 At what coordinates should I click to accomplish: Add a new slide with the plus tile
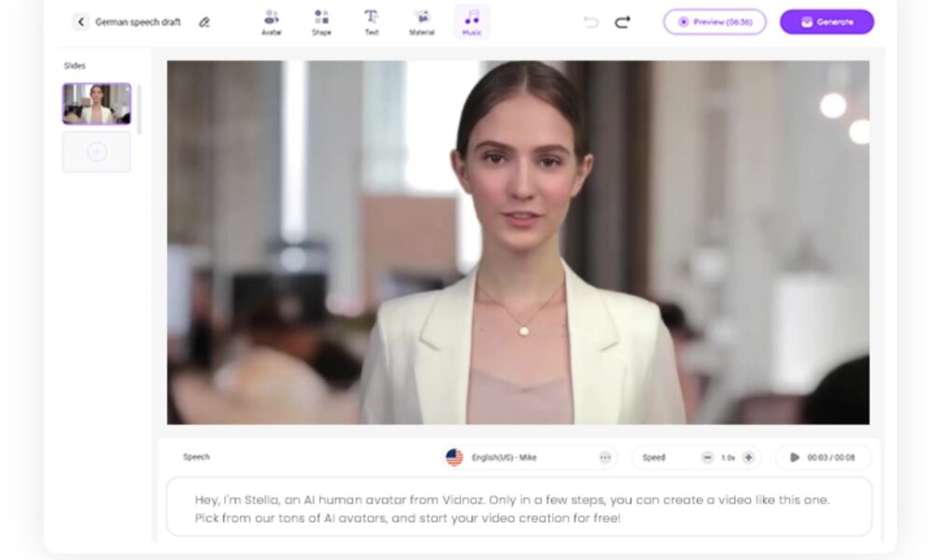click(x=97, y=151)
